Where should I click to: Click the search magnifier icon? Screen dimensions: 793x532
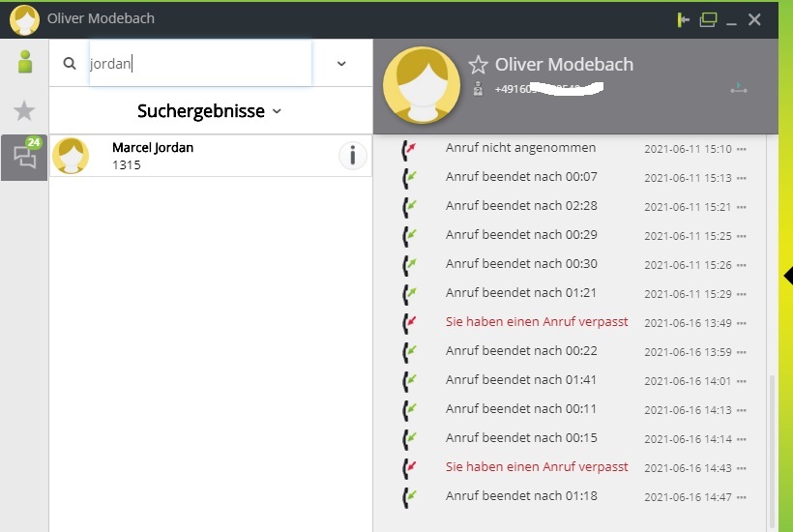(70, 64)
